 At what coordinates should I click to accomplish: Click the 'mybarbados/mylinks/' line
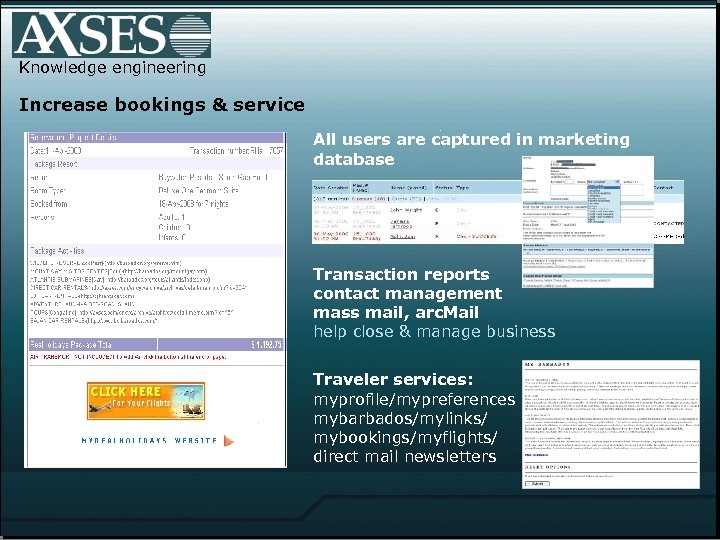[400, 419]
